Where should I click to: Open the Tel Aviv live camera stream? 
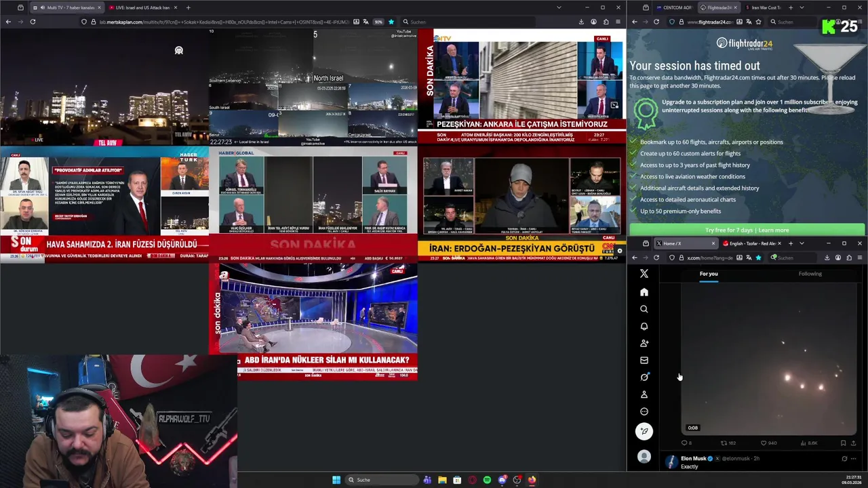pyautogui.click(x=104, y=87)
